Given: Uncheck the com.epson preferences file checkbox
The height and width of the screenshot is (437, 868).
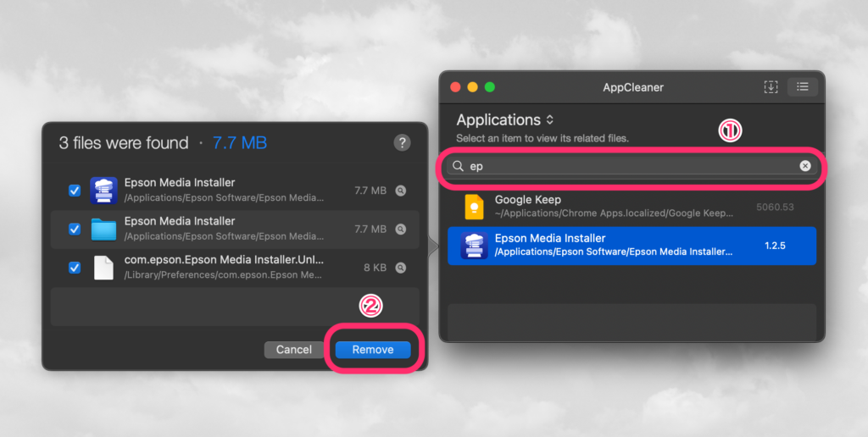Looking at the screenshot, I should (x=75, y=268).
